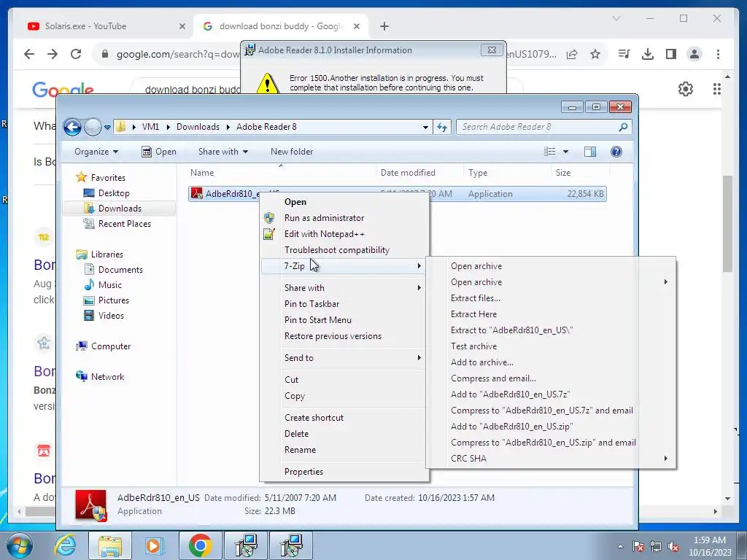Click the refresh icon beside the Explorer address bar

442,127
